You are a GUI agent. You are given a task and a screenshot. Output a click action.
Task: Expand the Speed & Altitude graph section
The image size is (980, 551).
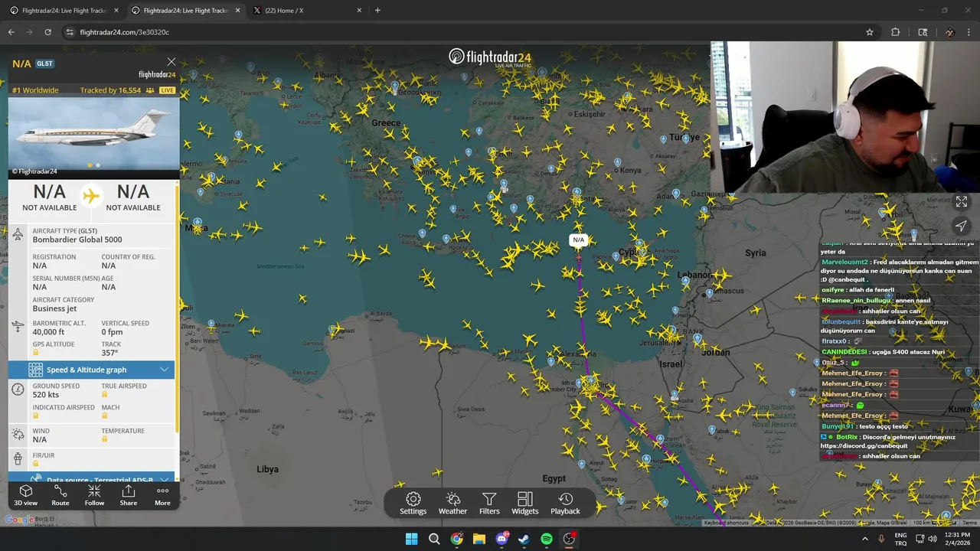[x=91, y=370]
